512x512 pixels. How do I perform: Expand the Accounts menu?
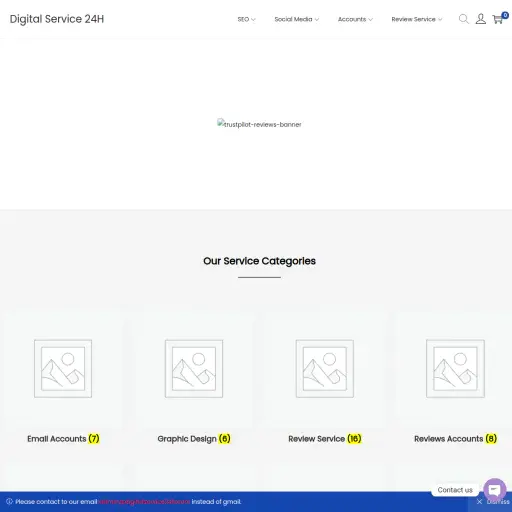355,19
